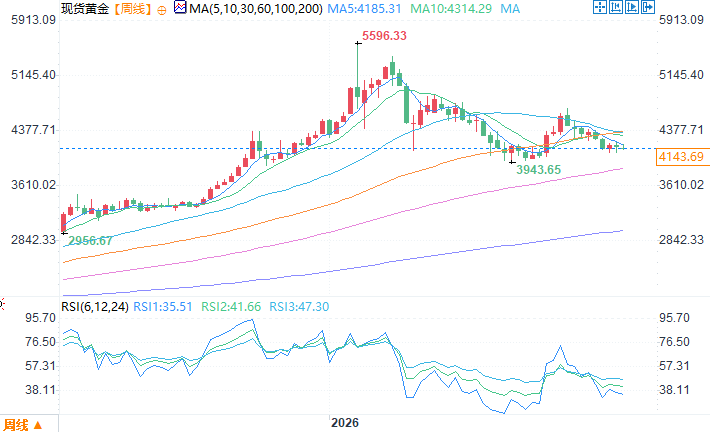
Task: Click the RSI3:47.30 value
Action: 299,307
